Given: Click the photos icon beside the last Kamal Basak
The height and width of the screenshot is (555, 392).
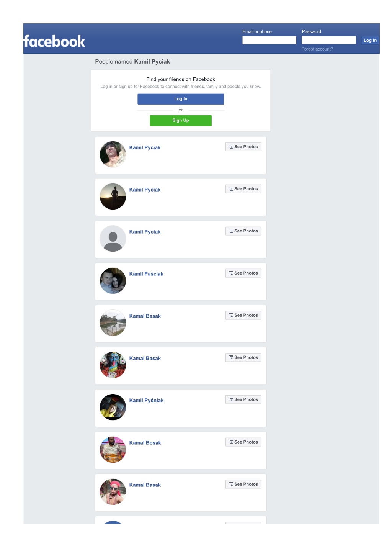Looking at the screenshot, I should coord(231,484).
